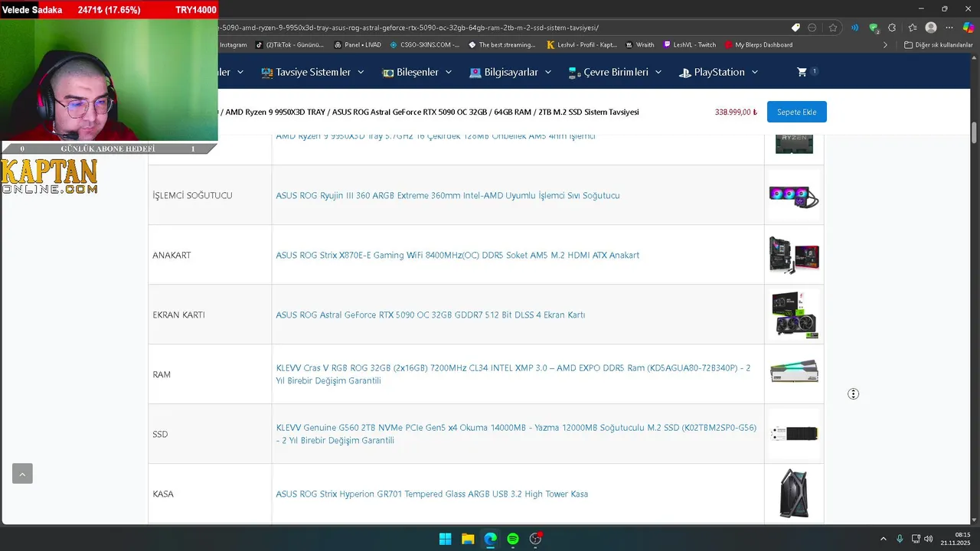980x551 pixels.
Task: Open AMD Ryzen 9 9950X3D processor link
Action: pos(436,137)
